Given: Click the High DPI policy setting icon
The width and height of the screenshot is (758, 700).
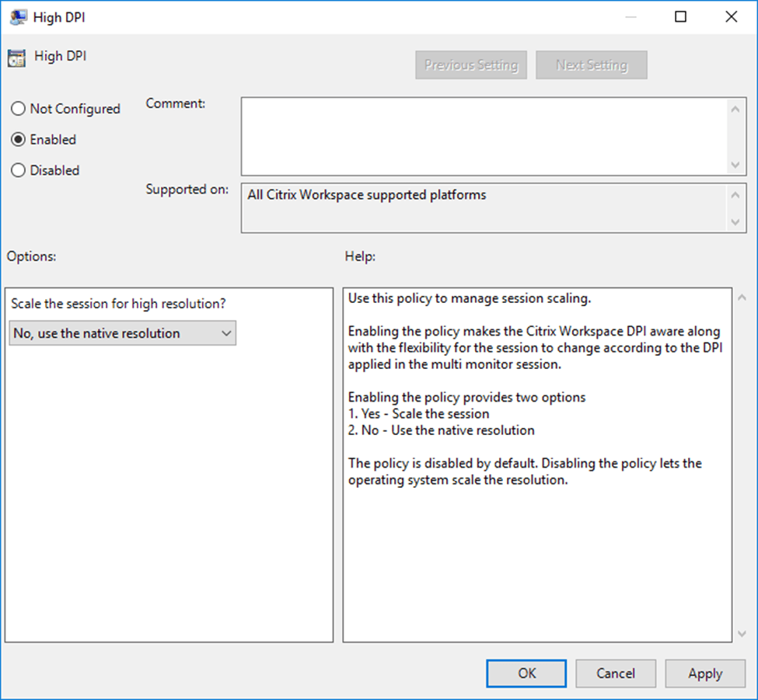Looking at the screenshot, I should [16, 58].
